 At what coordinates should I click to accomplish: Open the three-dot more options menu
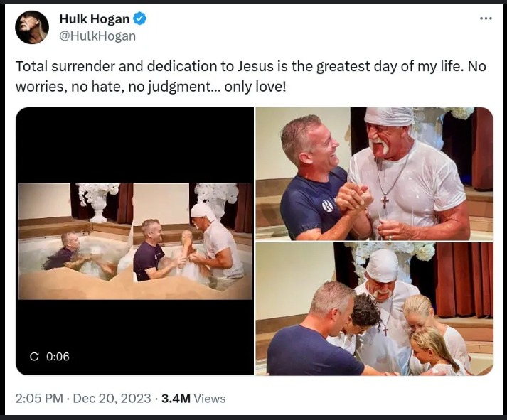click(x=486, y=18)
